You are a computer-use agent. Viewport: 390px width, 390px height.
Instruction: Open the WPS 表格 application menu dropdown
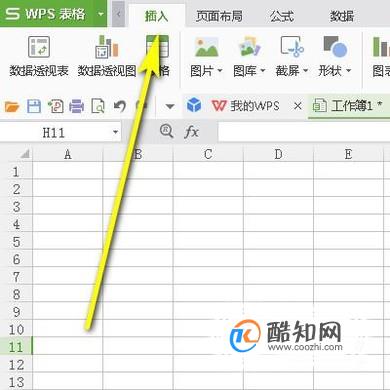tap(101, 14)
